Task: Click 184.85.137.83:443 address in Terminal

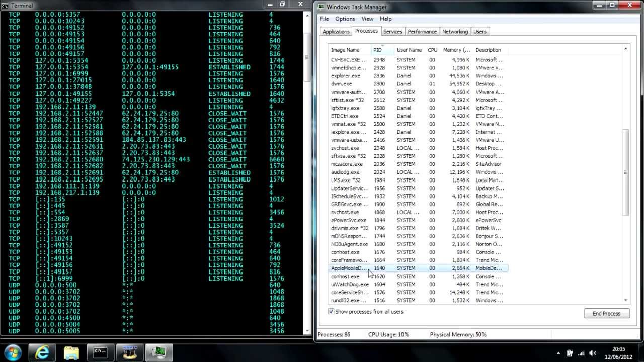Action: [154, 140]
